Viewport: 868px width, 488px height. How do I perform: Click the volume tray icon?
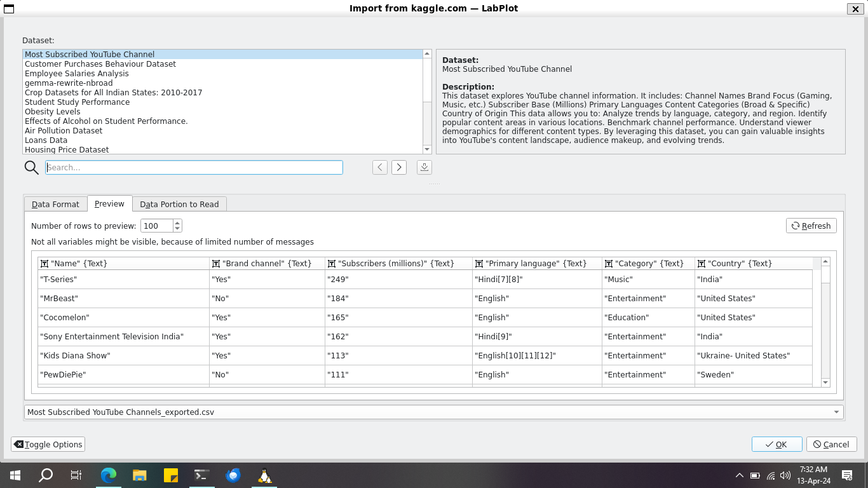(x=785, y=475)
